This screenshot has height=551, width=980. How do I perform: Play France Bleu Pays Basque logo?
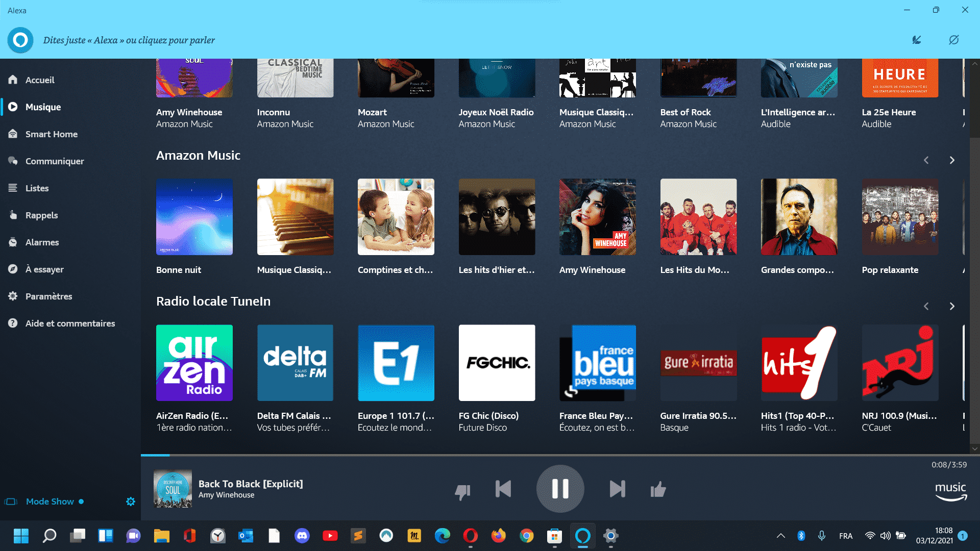(x=598, y=363)
